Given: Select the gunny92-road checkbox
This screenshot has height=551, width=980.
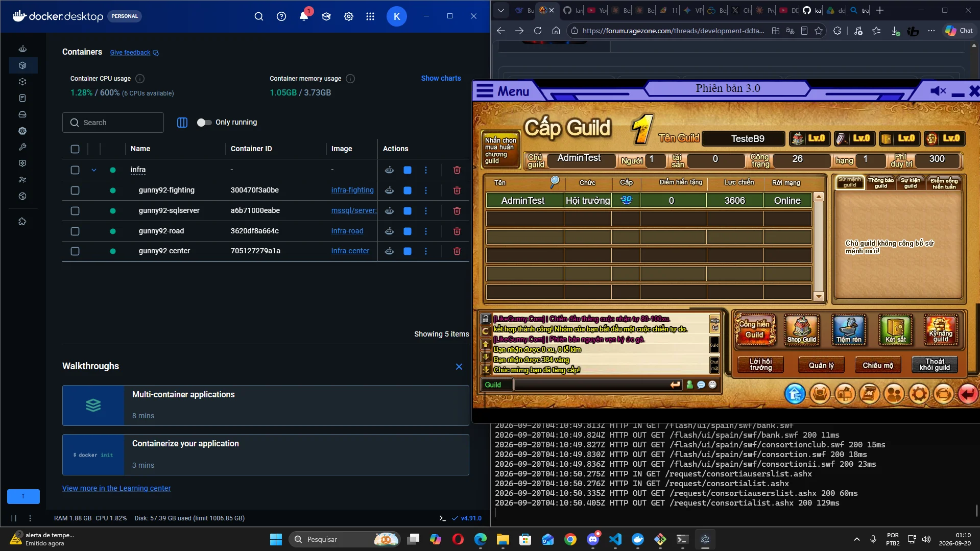Looking at the screenshot, I should (x=75, y=231).
